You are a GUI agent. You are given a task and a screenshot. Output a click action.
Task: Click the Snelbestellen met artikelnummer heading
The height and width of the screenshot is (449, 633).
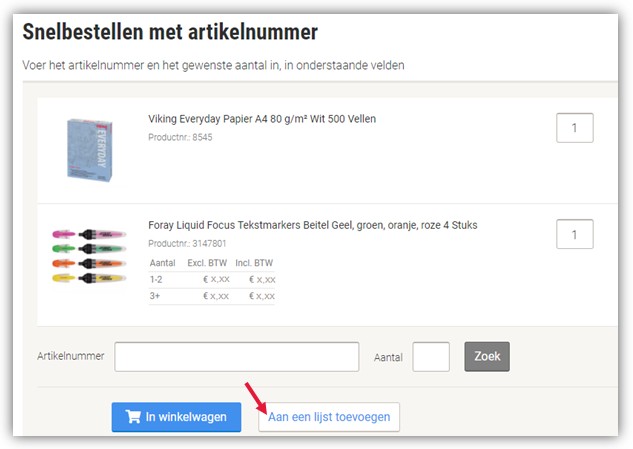[170, 32]
